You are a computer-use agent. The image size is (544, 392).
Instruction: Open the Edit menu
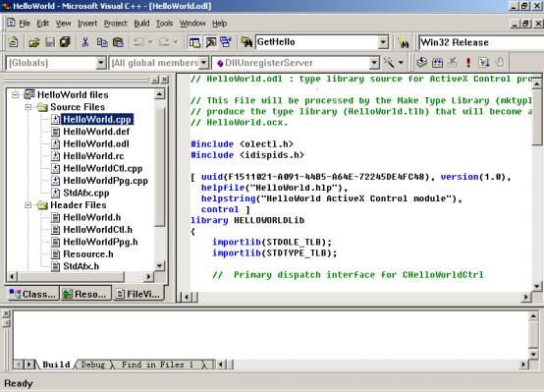point(42,24)
